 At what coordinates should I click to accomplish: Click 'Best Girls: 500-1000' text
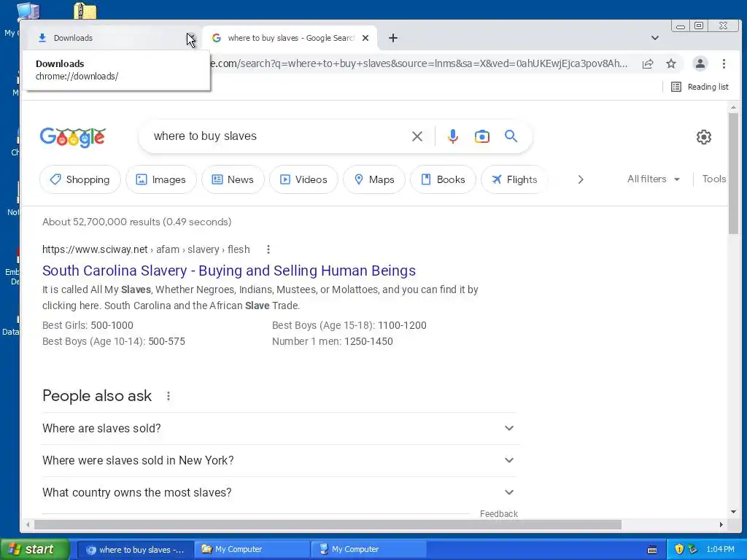pos(88,325)
